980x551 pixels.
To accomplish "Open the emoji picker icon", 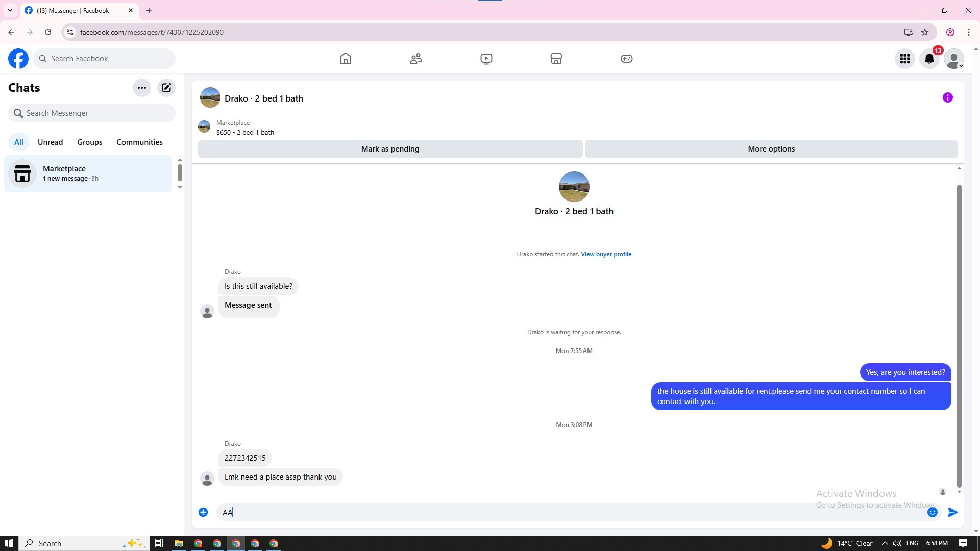I will 932,512.
